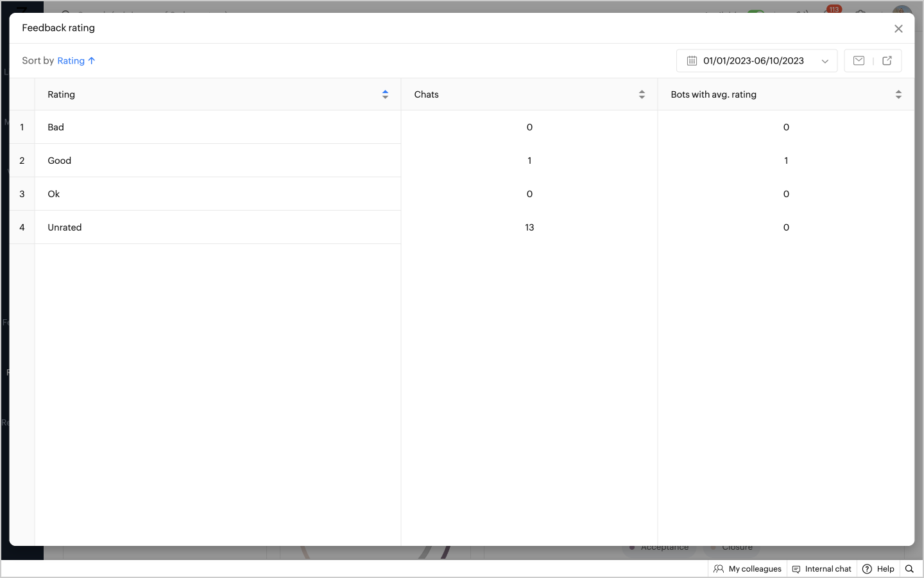This screenshot has width=924, height=578.
Task: Open My colleagues panel
Action: click(748, 569)
